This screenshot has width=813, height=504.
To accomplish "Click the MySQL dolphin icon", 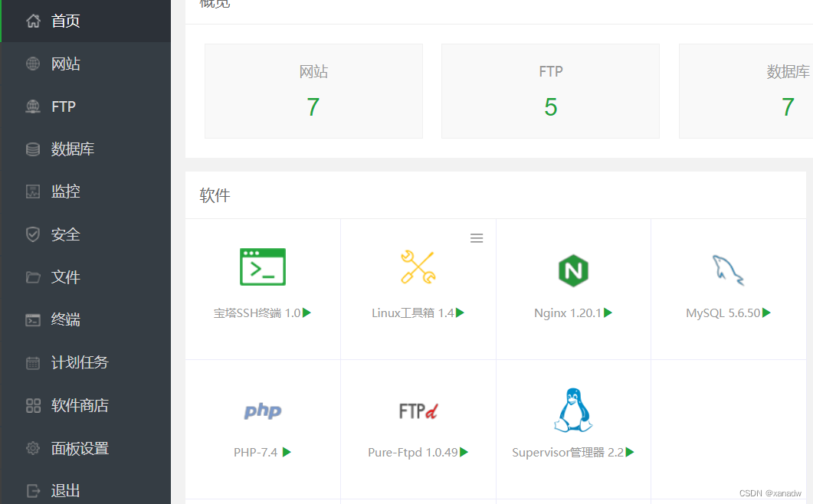I will pos(727,270).
